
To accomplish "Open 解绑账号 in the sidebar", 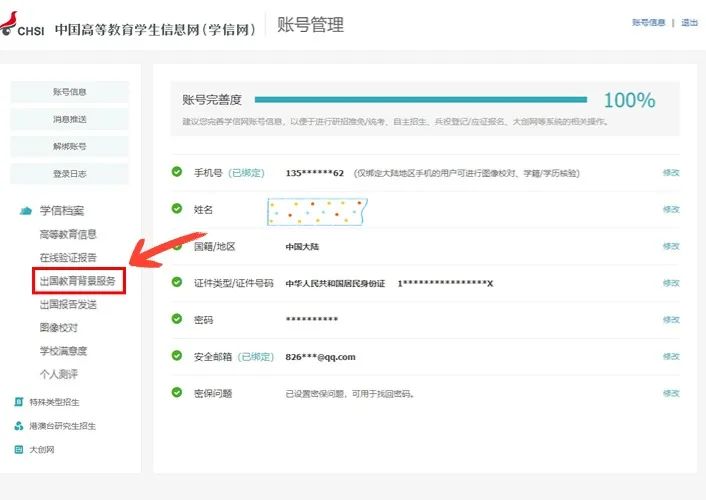I will click(69, 146).
